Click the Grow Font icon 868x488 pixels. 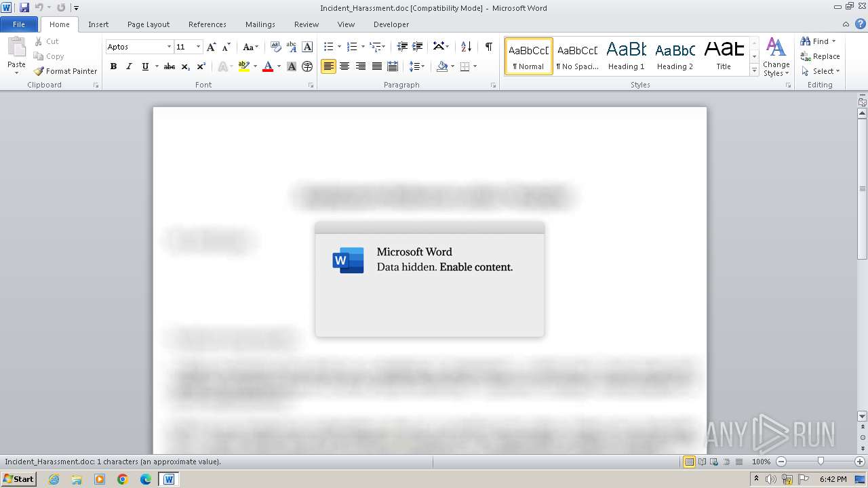(212, 47)
